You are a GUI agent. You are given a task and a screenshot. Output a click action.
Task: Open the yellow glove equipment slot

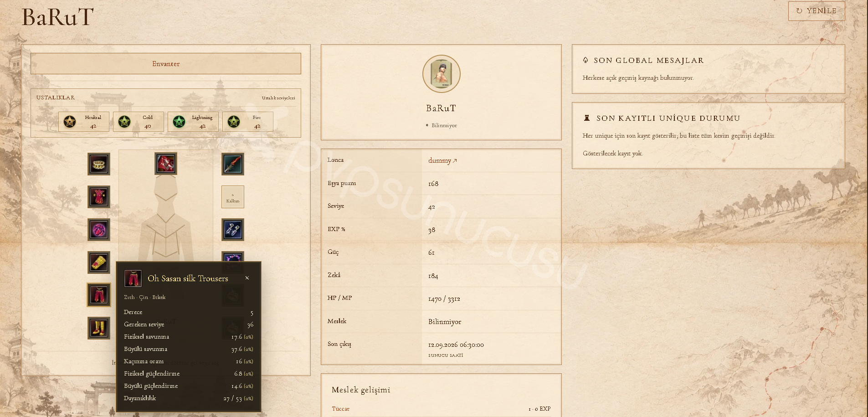99,263
